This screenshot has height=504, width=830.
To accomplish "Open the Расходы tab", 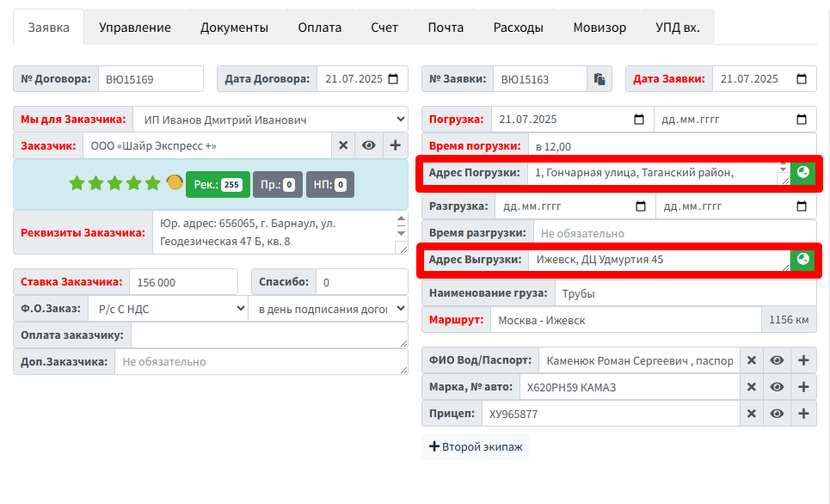I will (518, 28).
